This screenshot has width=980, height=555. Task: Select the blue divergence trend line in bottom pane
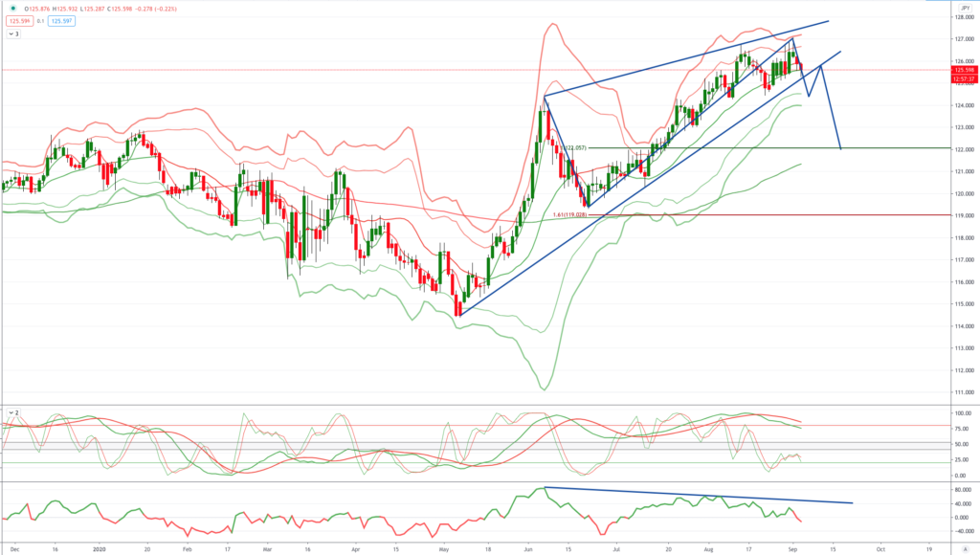click(698, 495)
